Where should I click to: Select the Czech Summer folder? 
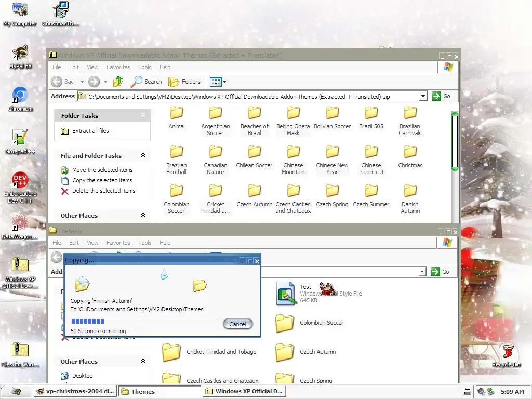tap(371, 195)
